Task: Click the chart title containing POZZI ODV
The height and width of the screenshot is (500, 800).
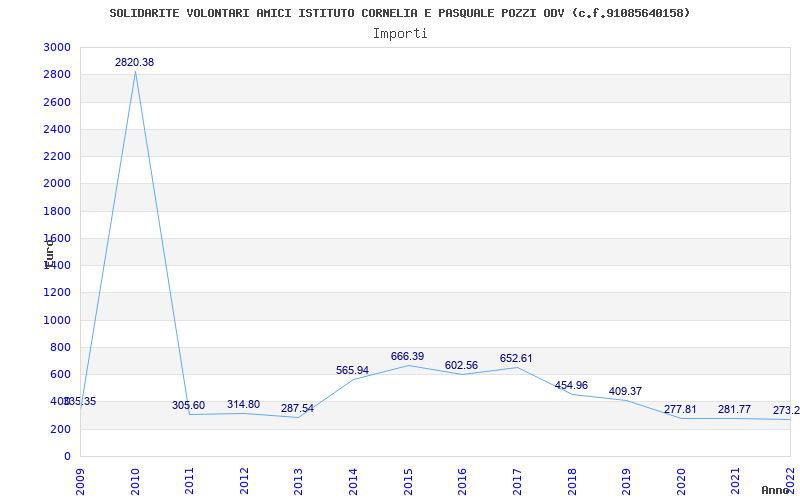Action: (x=400, y=13)
